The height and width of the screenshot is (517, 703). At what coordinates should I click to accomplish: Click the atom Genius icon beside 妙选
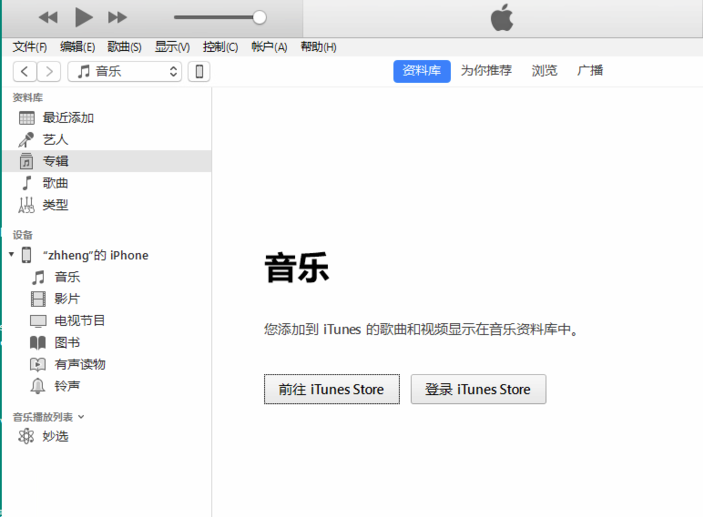click(x=26, y=436)
